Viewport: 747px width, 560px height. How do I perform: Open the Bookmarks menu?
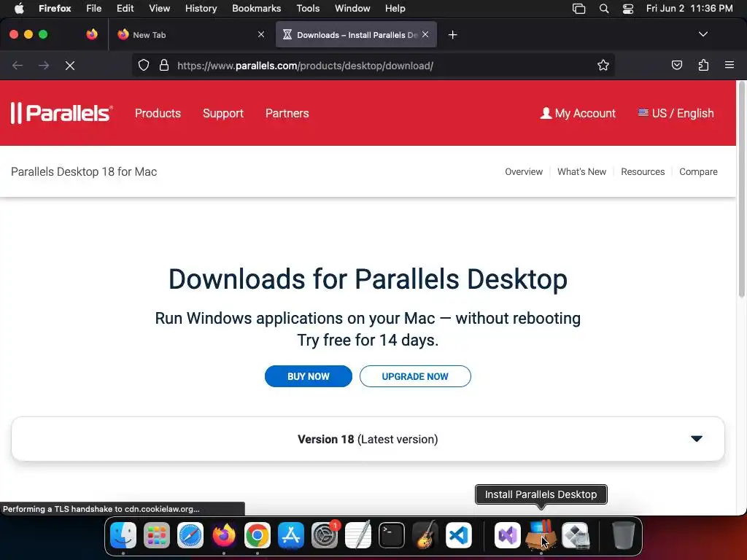[x=256, y=9]
